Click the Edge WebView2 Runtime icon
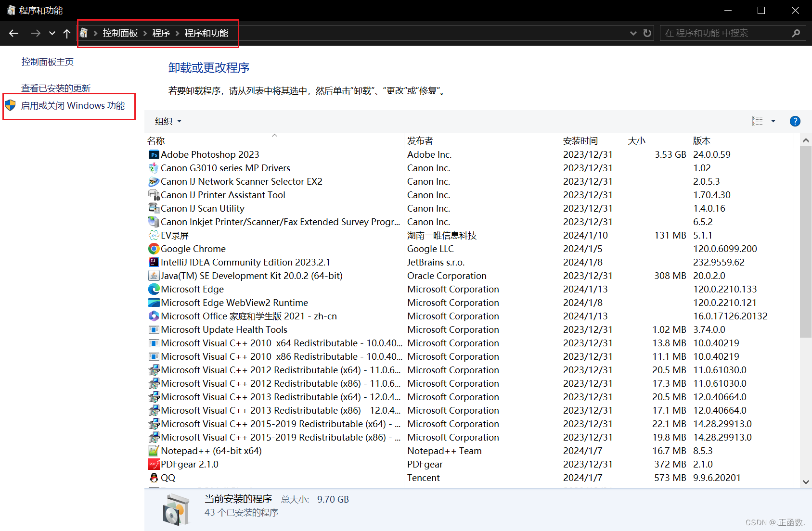 point(154,303)
